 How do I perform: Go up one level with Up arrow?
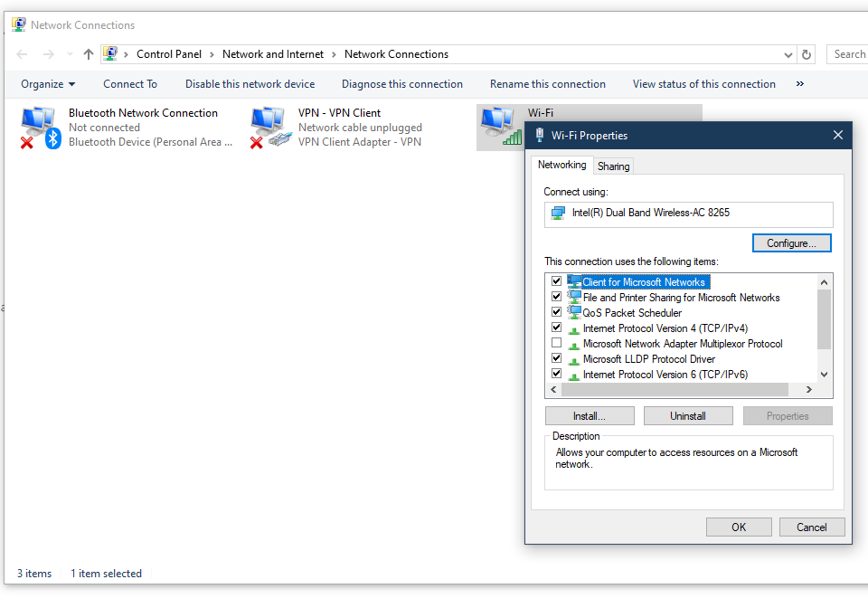[89, 54]
